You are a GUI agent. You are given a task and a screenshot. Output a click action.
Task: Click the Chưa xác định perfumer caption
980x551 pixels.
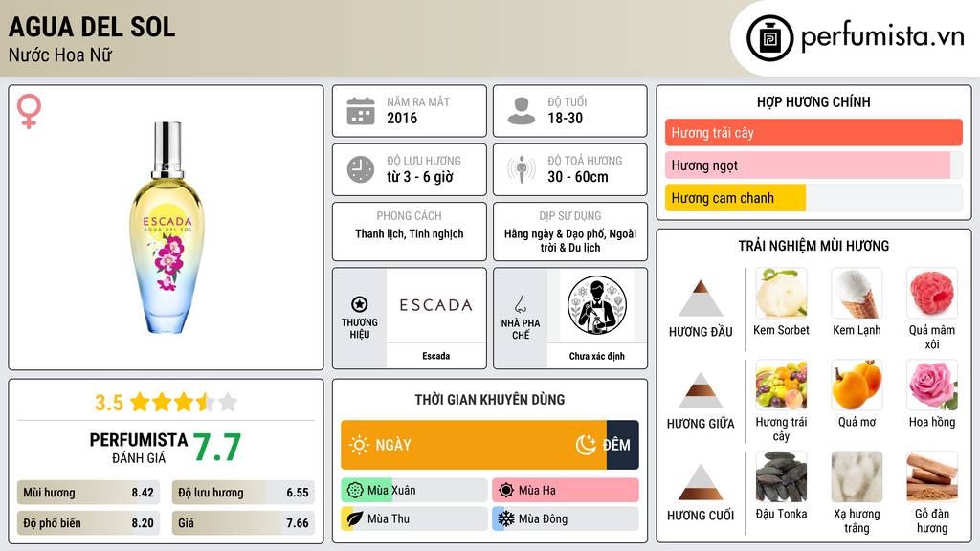click(x=597, y=356)
